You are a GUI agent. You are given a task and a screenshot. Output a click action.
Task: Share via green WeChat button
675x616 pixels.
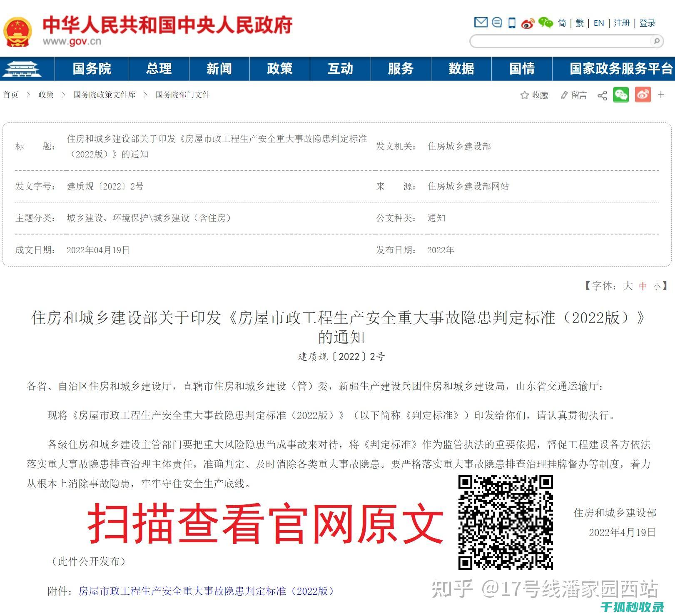[621, 95]
